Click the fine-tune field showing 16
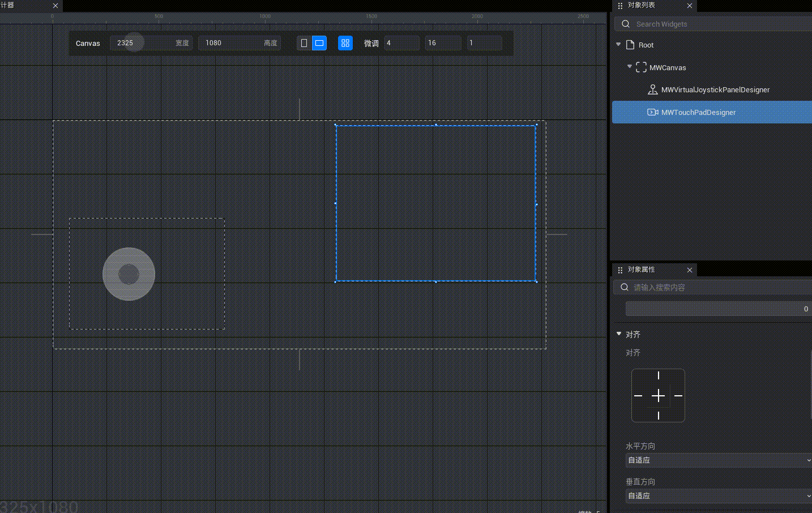Viewport: 812px width, 513px height. pyautogui.click(x=443, y=43)
